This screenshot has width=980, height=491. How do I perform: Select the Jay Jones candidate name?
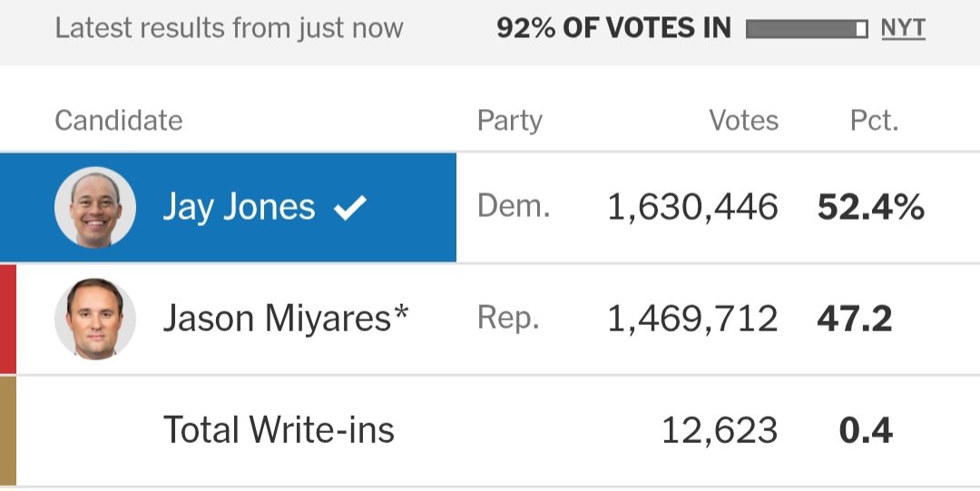click(x=239, y=207)
